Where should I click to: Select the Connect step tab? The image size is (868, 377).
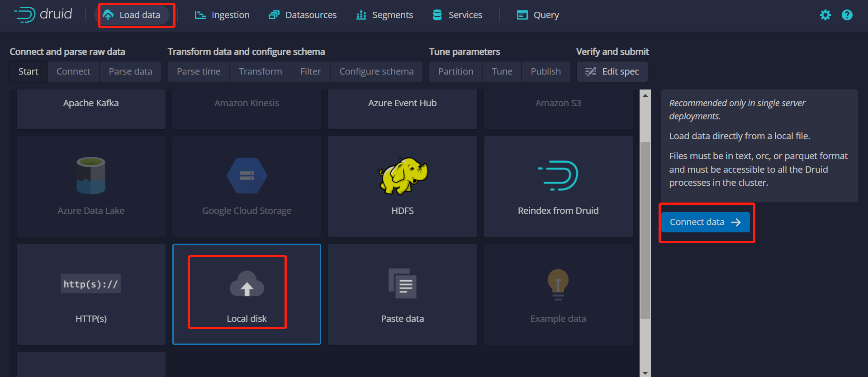(x=73, y=71)
